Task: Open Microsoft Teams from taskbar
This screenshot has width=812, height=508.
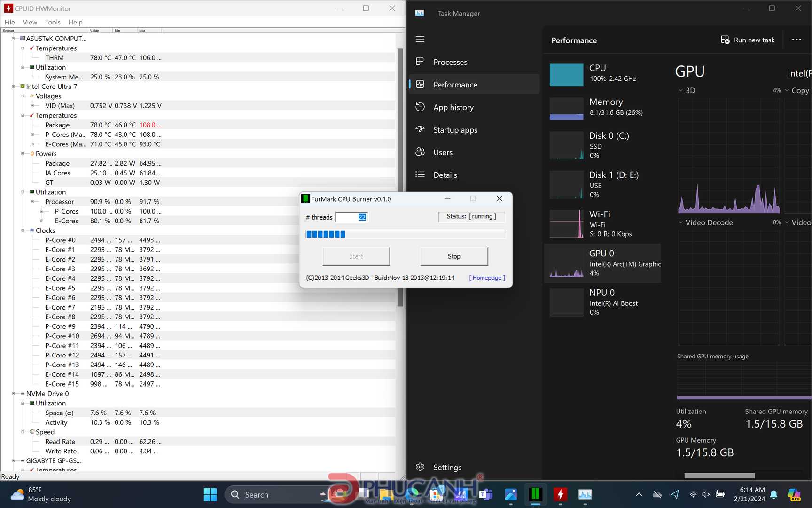Action: pyautogui.click(x=486, y=494)
